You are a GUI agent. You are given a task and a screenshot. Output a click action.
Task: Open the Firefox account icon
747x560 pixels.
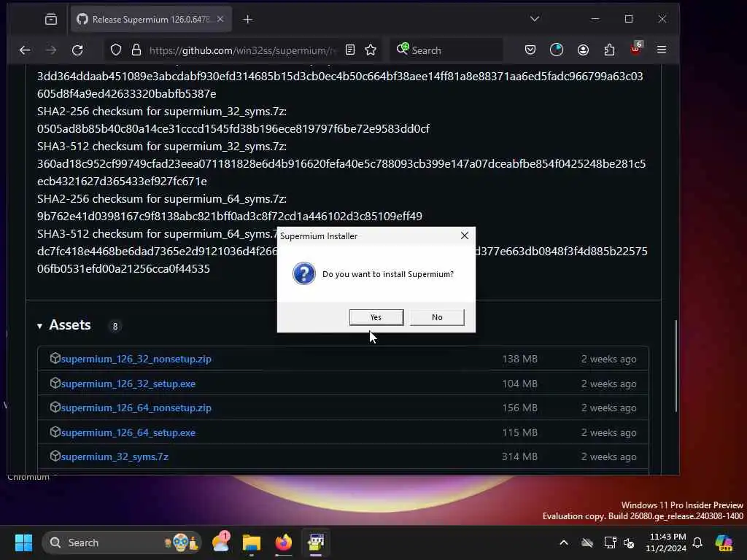click(583, 50)
